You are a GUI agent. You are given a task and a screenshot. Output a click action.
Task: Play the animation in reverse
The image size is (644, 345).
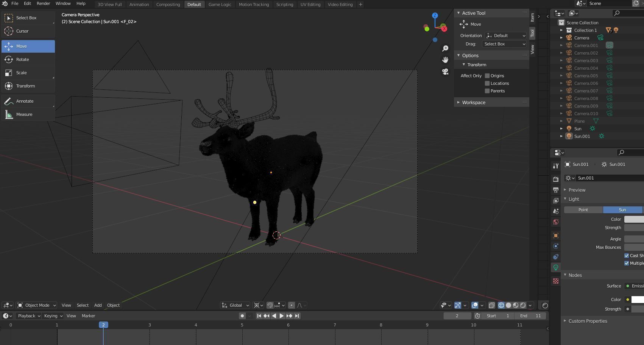coord(274,316)
